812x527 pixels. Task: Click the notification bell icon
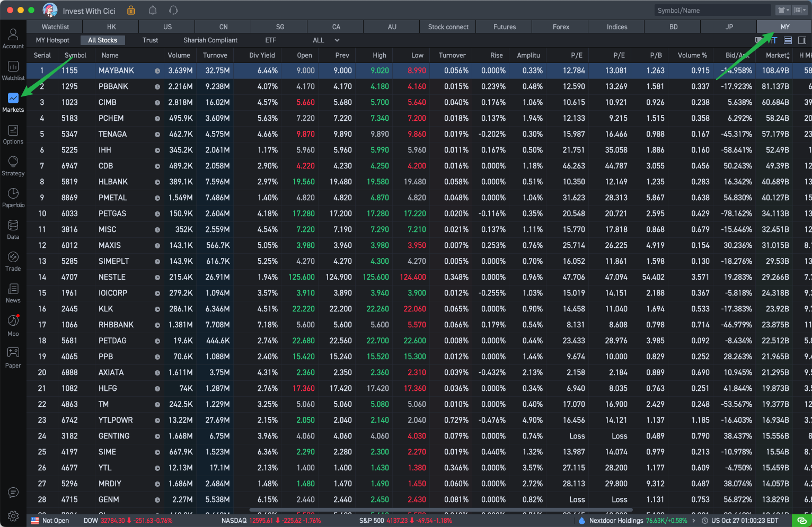pyautogui.click(x=152, y=10)
